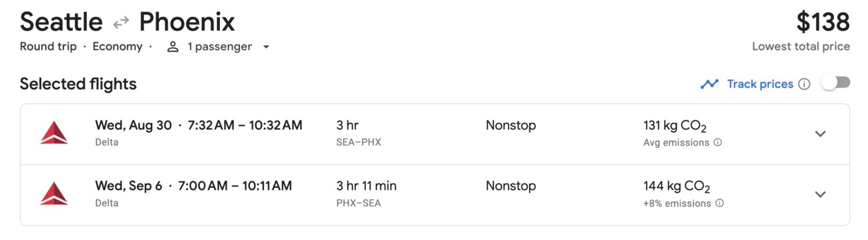Click the +8% emissions info icon
This screenshot has width=868, height=240.
click(x=720, y=203)
